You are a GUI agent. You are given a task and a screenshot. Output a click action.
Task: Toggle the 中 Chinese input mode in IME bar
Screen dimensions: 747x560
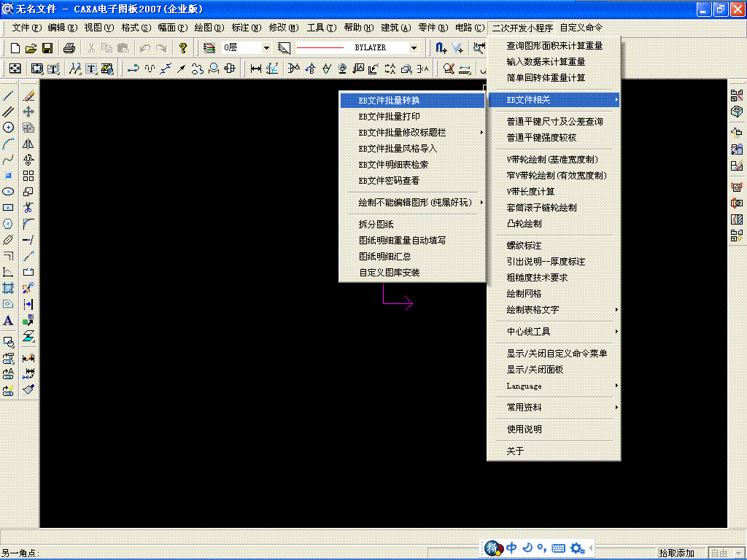pos(511,548)
